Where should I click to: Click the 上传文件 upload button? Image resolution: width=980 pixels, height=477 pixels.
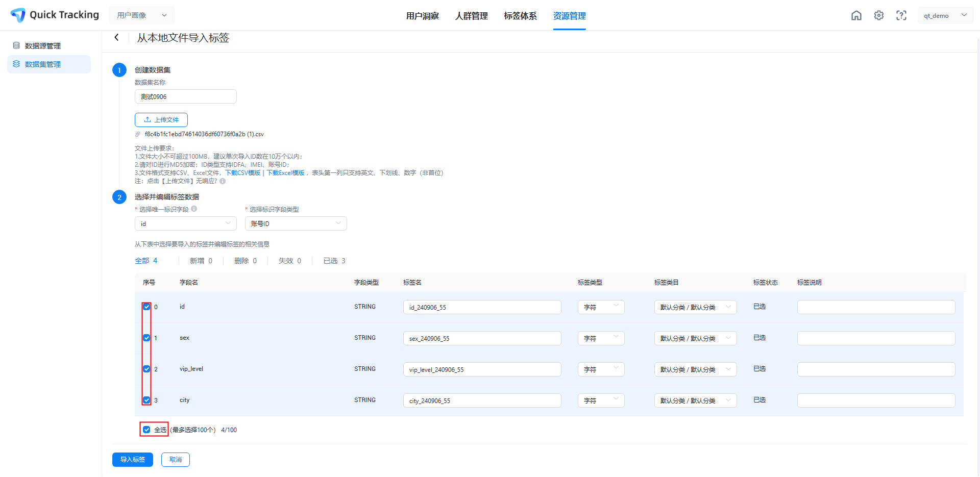[x=161, y=120]
